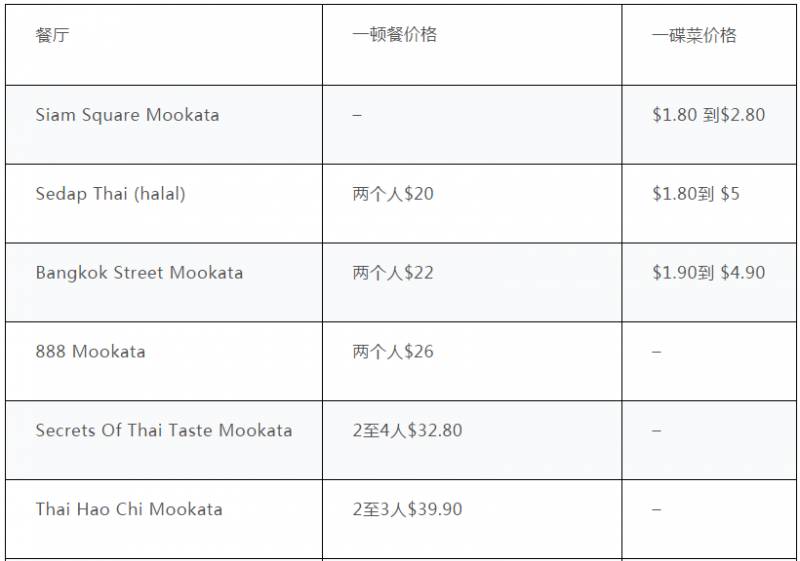Image resolution: width=800 pixels, height=561 pixels.
Task: Select the Siam Square Mookata cell
Action: pos(127,115)
